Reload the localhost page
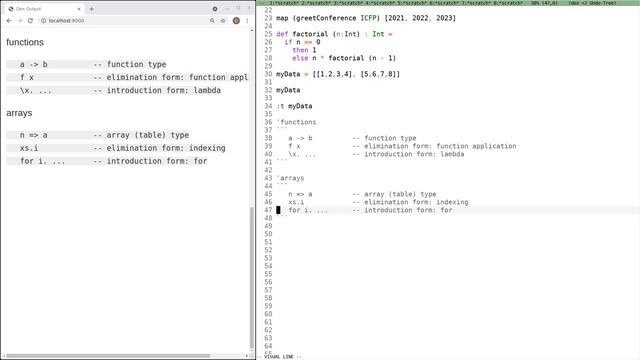The height and width of the screenshot is (360, 640). click(x=30, y=20)
